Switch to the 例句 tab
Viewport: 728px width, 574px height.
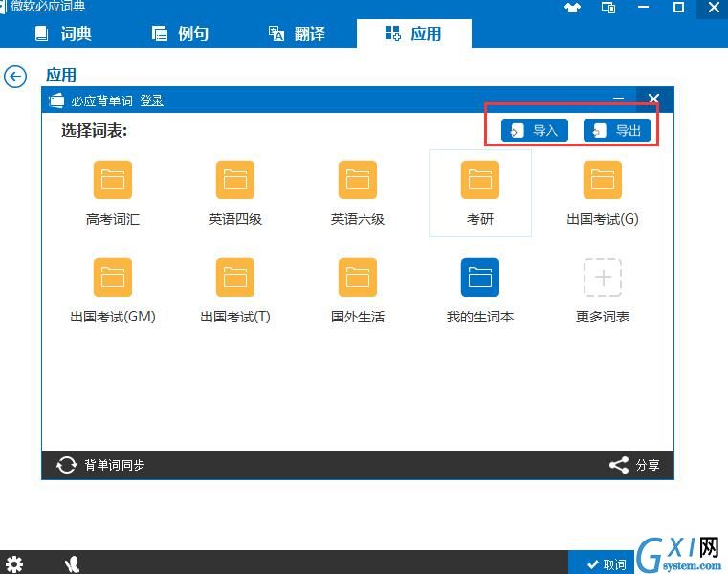coord(180,33)
